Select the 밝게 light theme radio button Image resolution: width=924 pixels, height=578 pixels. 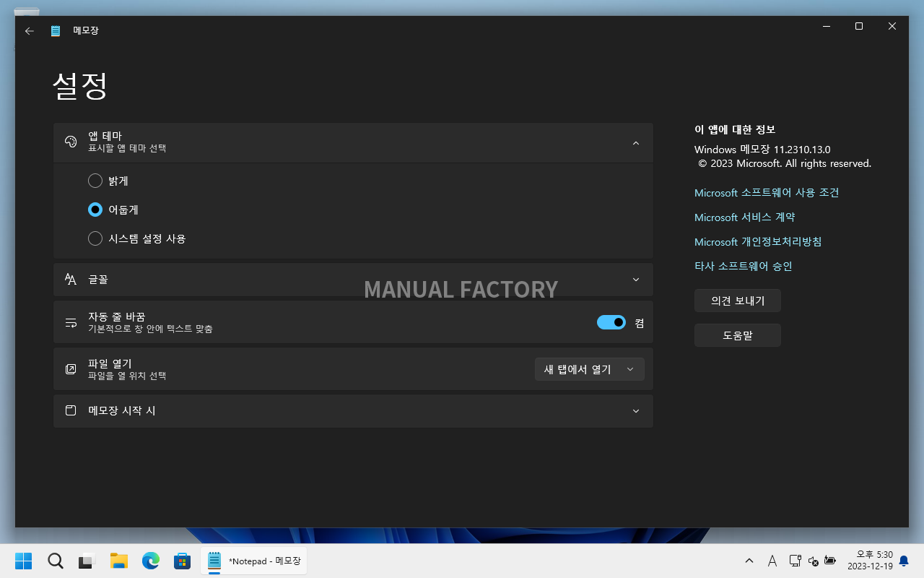tap(95, 181)
